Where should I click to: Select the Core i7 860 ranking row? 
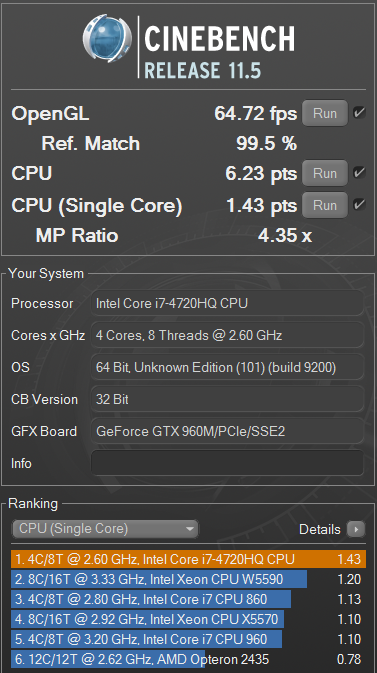click(188, 599)
